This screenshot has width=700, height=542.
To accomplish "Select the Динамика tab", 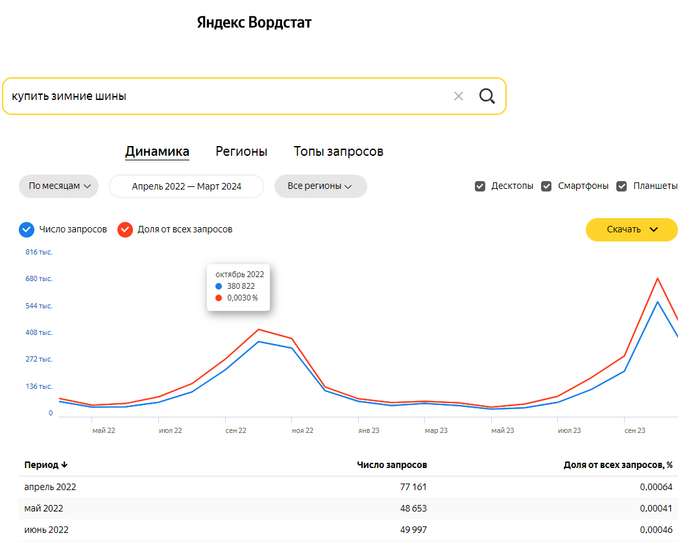I will pyautogui.click(x=157, y=152).
